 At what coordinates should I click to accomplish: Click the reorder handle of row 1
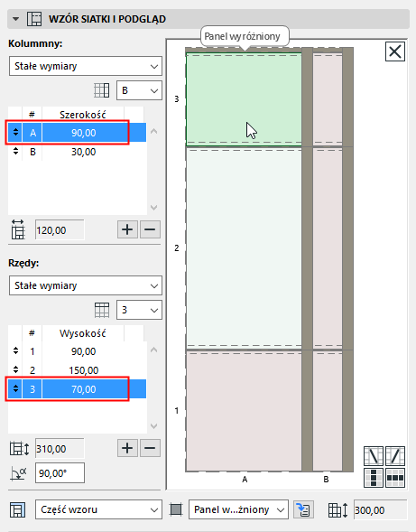[15, 350]
